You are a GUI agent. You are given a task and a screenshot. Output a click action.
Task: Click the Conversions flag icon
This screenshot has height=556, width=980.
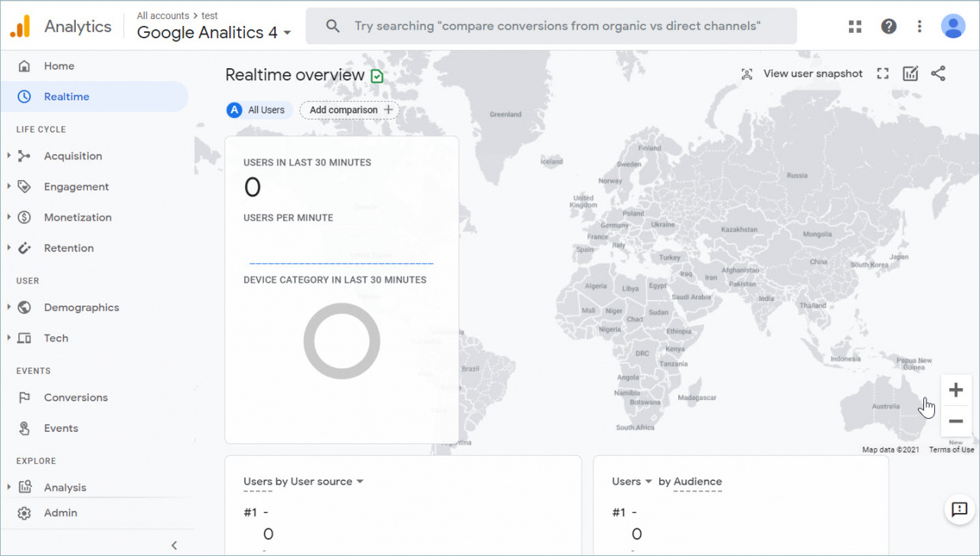(24, 397)
